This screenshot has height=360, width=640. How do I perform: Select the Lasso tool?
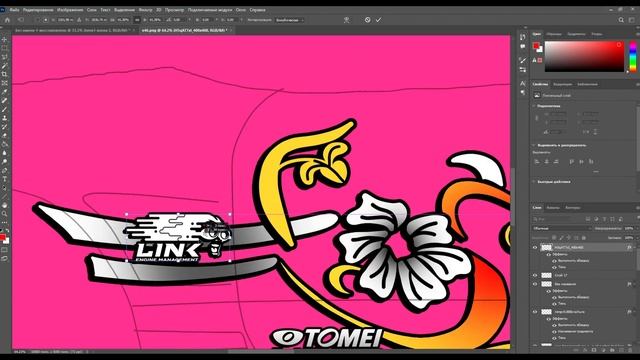(x=4, y=57)
